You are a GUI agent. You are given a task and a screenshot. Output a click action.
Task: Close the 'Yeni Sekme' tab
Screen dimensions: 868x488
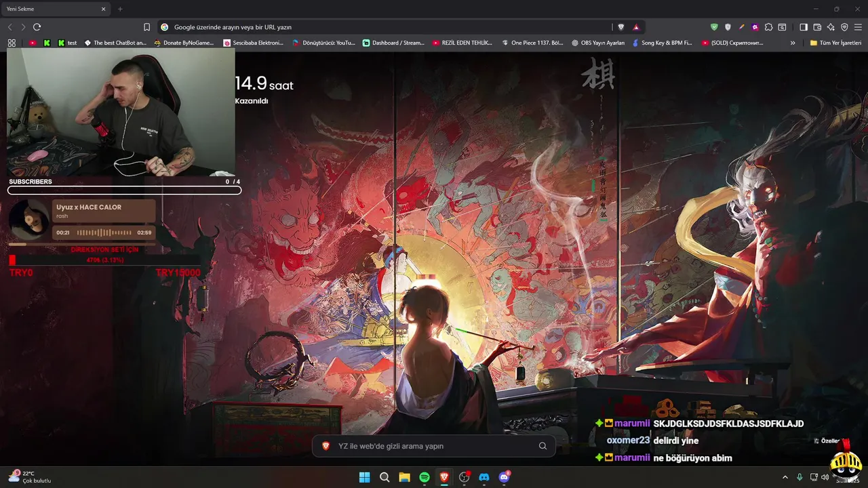tap(104, 9)
